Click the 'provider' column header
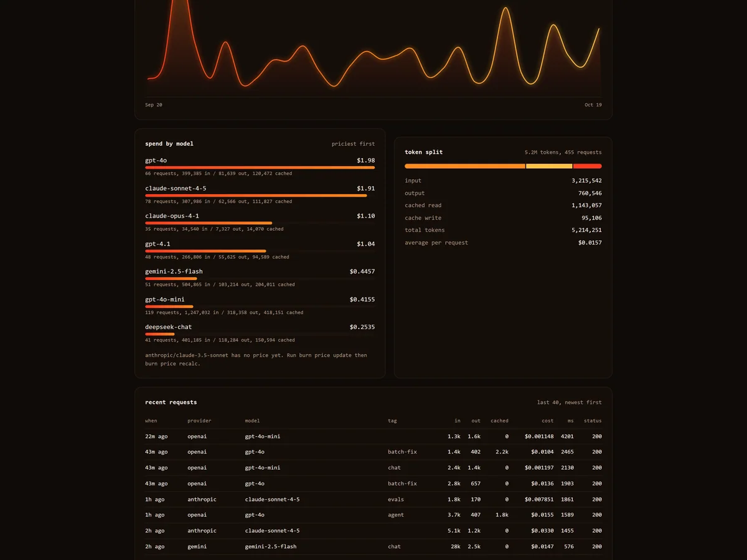The height and width of the screenshot is (560, 747). [x=199, y=421]
